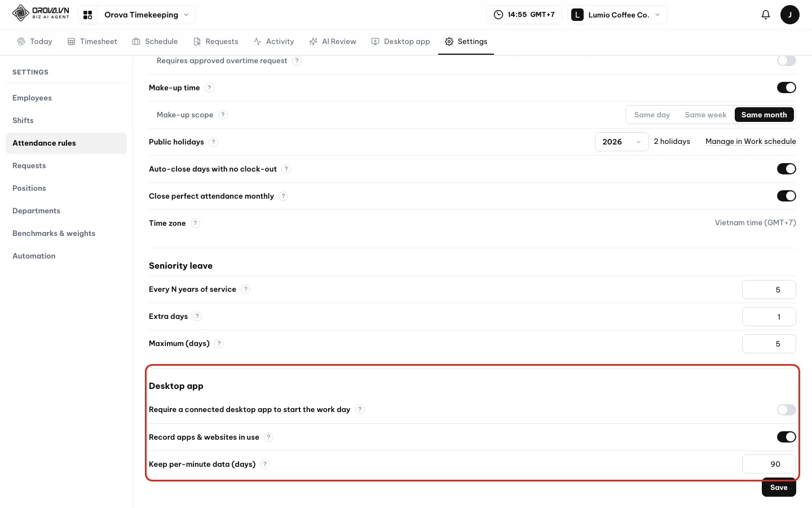Click the Orova.vn logo icon

click(21, 13)
